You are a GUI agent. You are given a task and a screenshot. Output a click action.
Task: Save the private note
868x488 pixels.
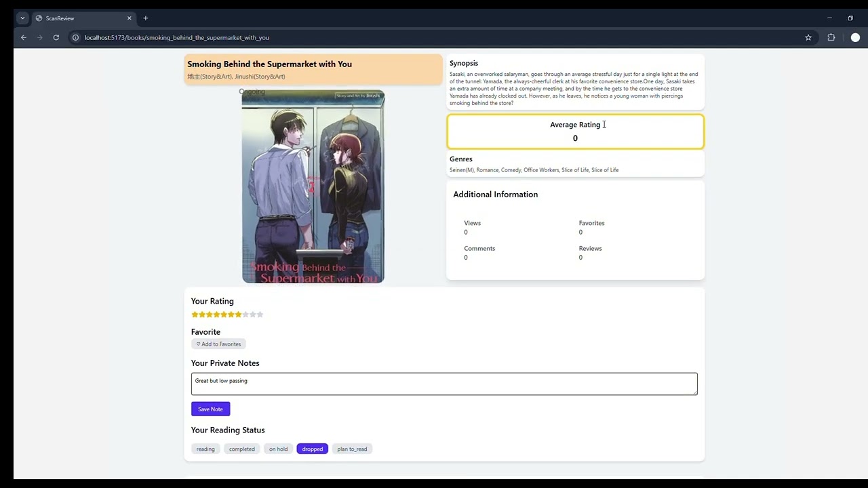coord(210,409)
